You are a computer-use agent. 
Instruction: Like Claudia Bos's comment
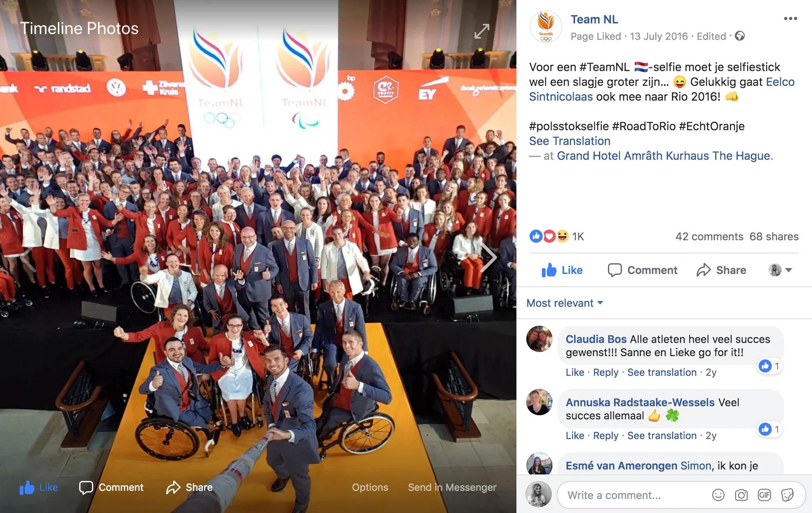tap(575, 373)
